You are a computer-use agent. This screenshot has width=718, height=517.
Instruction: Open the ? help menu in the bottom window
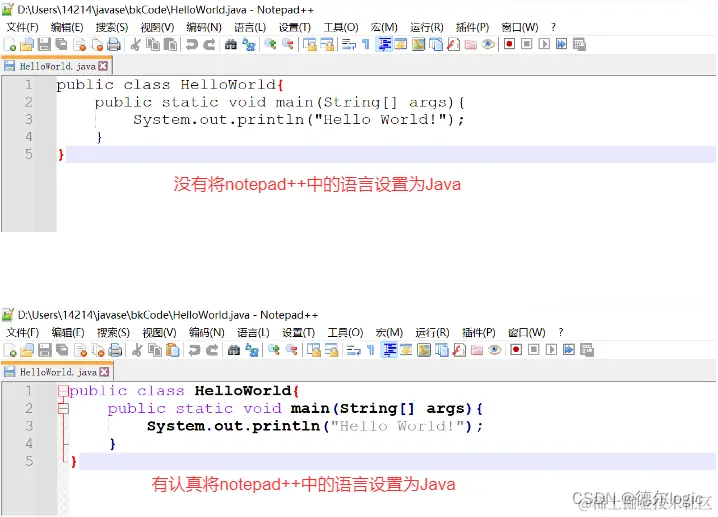560,332
